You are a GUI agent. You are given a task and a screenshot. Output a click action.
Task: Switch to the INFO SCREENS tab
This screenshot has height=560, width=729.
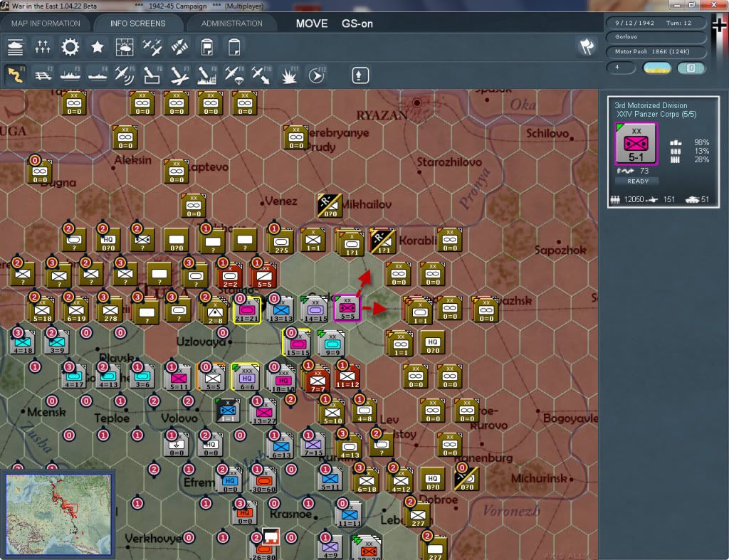(137, 23)
